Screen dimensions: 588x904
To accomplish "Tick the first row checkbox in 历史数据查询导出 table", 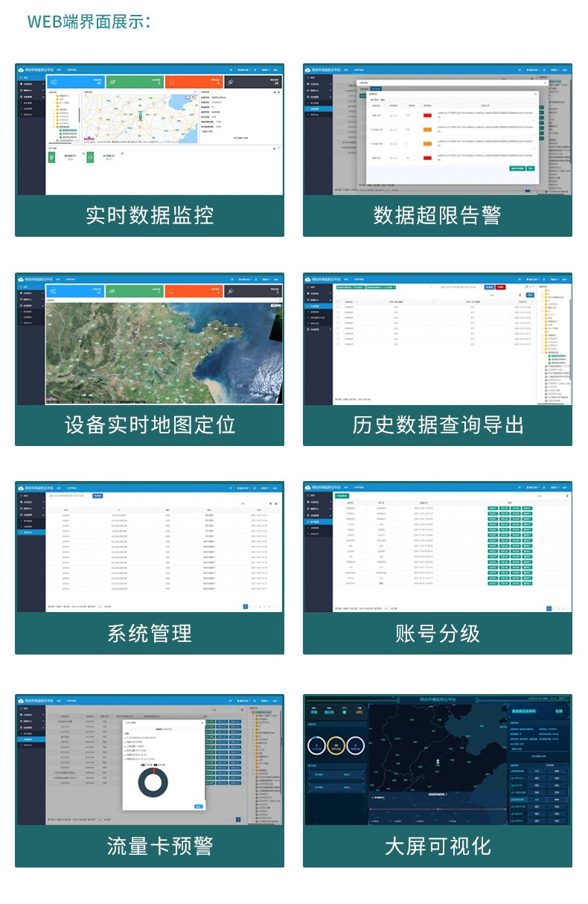I will [x=338, y=307].
